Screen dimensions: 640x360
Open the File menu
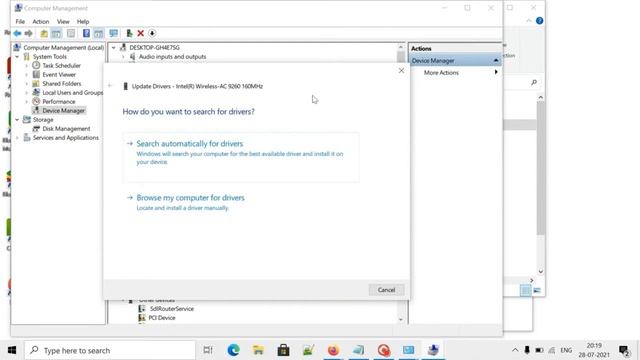point(20,22)
